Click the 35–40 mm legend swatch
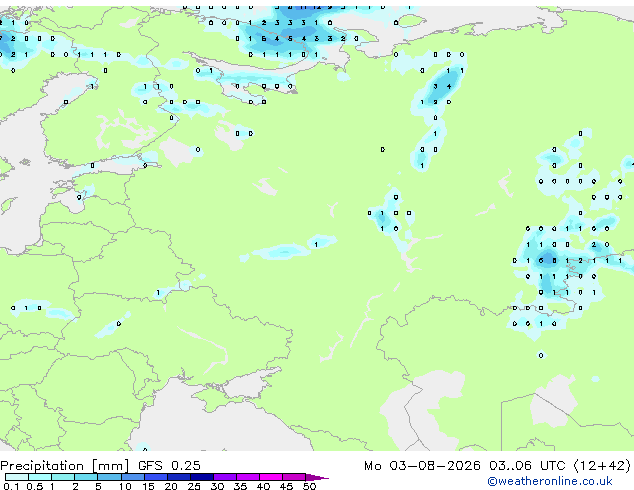Screen dimensions: 634x490 pos(248,477)
